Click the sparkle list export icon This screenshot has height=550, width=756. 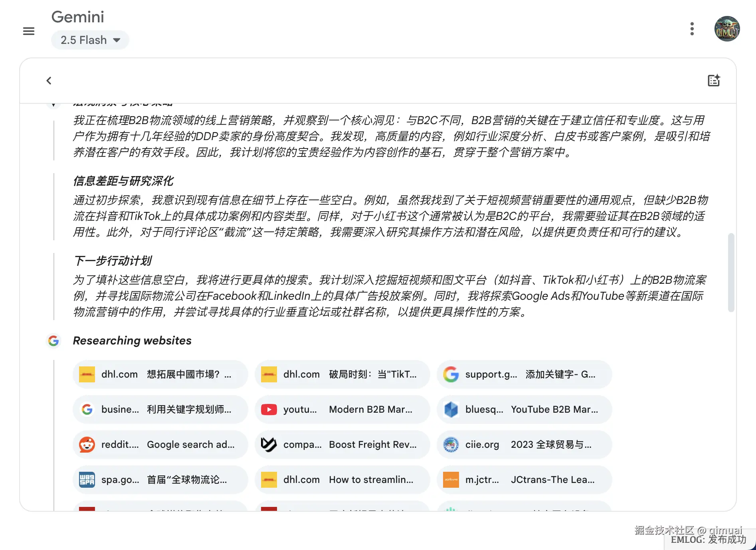714,80
